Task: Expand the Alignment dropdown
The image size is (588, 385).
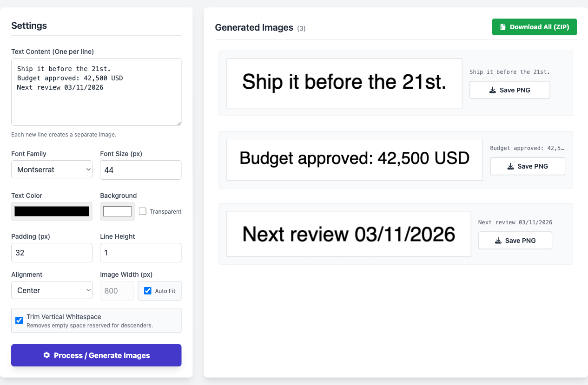Action: point(52,290)
